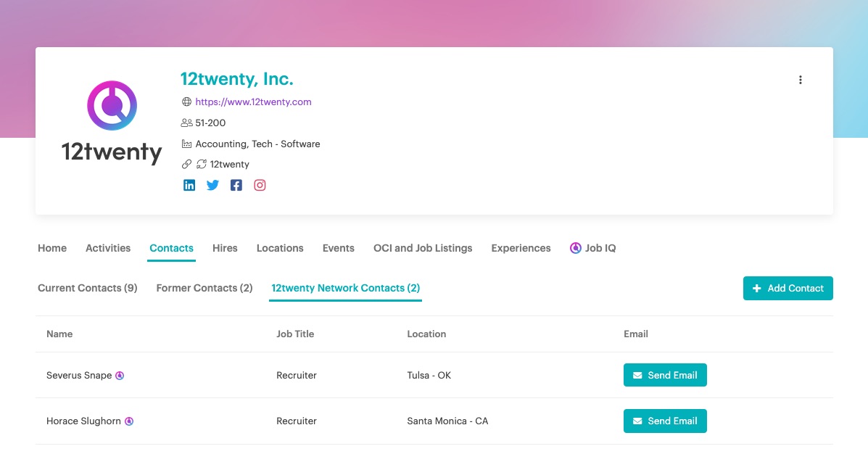Click Tulsa - OK location cell
This screenshot has width=868, height=454.
tap(429, 376)
